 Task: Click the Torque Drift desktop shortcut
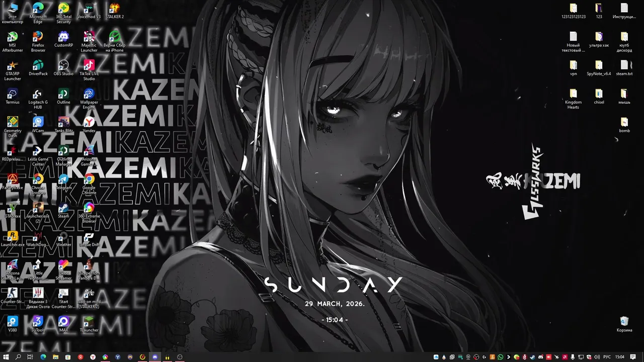[x=89, y=240]
